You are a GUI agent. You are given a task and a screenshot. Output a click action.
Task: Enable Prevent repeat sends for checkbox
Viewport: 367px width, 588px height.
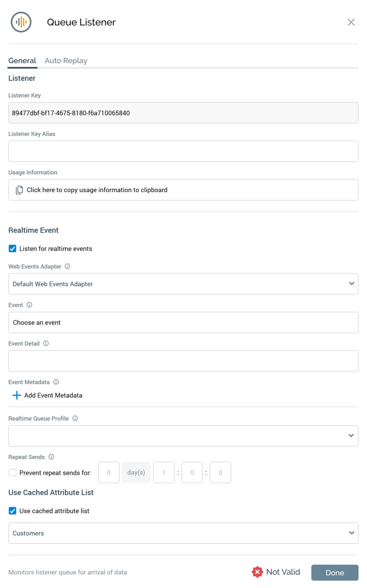pos(13,473)
